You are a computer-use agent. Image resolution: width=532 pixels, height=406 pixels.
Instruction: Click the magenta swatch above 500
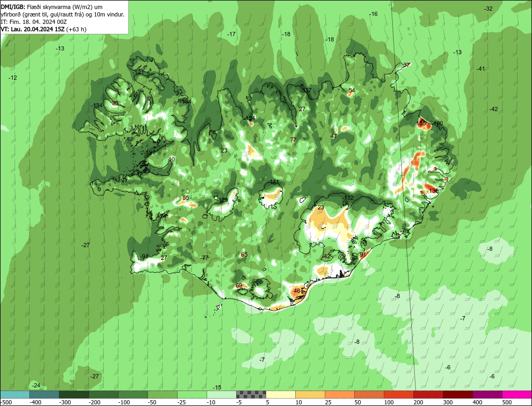tap(517, 394)
